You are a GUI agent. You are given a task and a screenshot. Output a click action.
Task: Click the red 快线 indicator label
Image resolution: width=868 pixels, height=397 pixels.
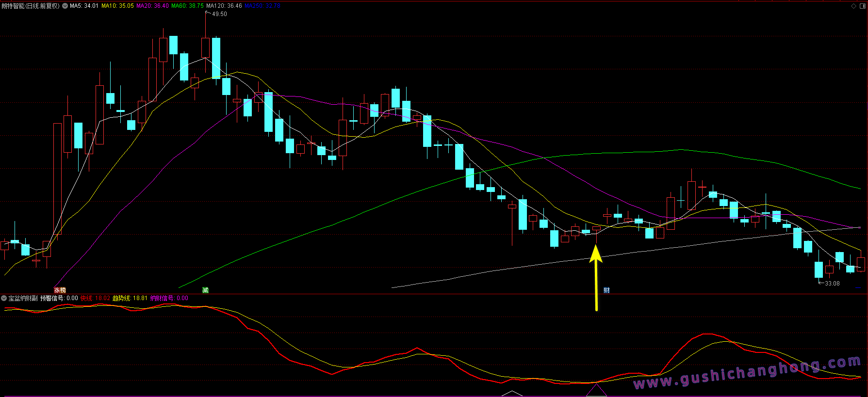95,298
